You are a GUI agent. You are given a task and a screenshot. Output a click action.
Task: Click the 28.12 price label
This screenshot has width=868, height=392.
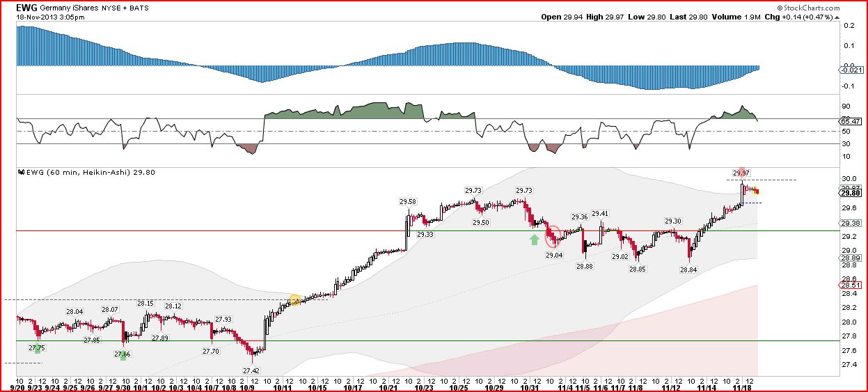point(173,306)
